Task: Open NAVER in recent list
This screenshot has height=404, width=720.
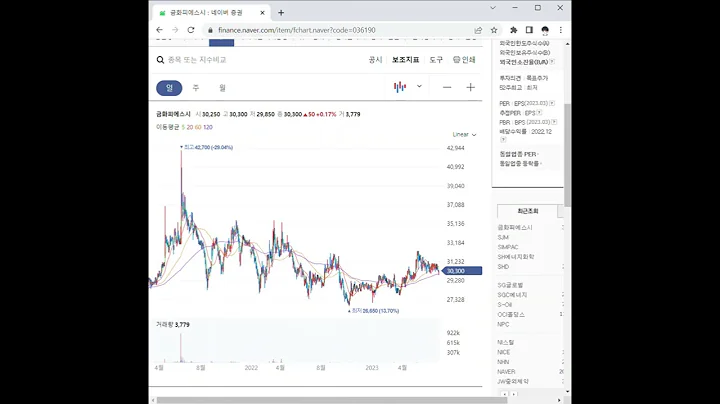Action: point(506,371)
